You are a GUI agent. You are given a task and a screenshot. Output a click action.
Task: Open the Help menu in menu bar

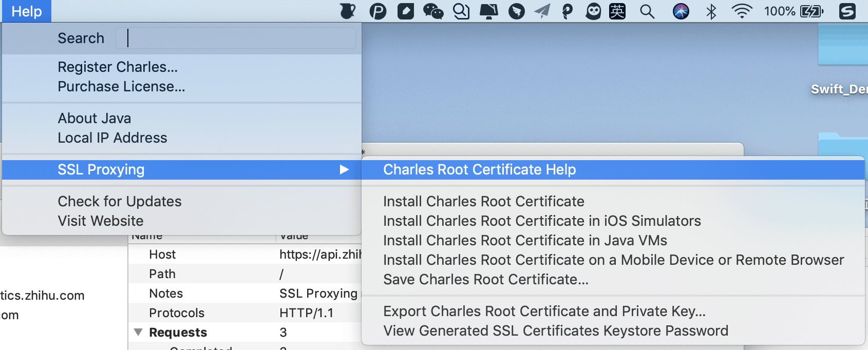(27, 11)
